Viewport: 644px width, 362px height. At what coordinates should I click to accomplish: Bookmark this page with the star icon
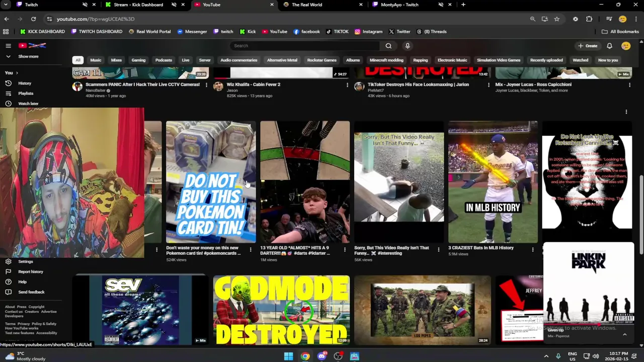pyautogui.click(x=556, y=19)
